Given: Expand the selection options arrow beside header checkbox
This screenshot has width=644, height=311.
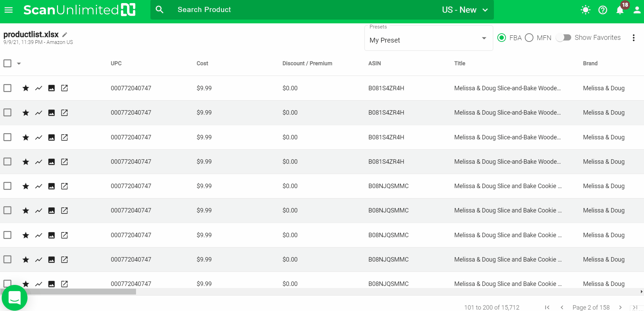Looking at the screenshot, I should coord(19,64).
